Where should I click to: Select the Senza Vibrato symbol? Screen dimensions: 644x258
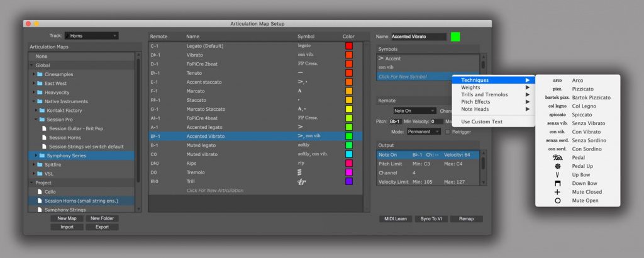[577, 124]
